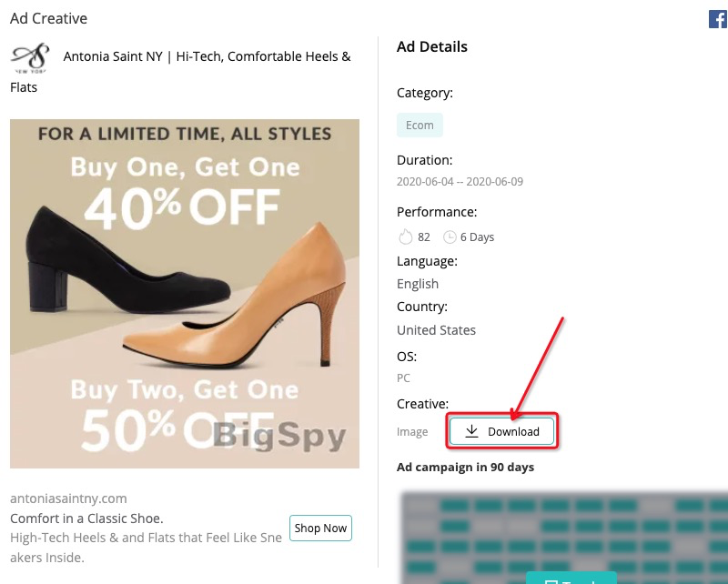This screenshot has height=584, width=728.
Task: Click the Facebook icon at top right
Action: [x=718, y=19]
